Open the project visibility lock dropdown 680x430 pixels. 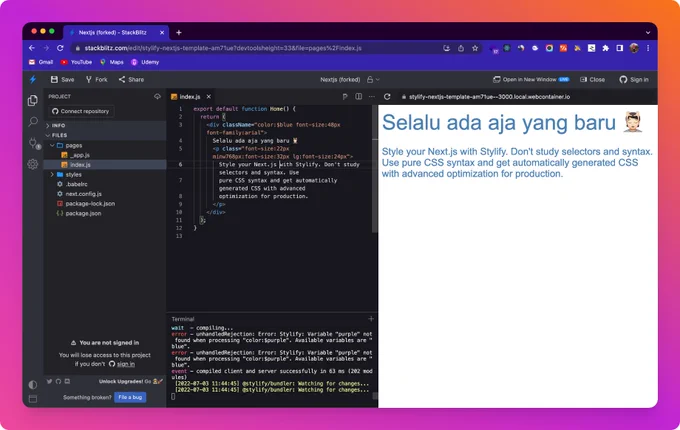pyautogui.click(x=373, y=79)
